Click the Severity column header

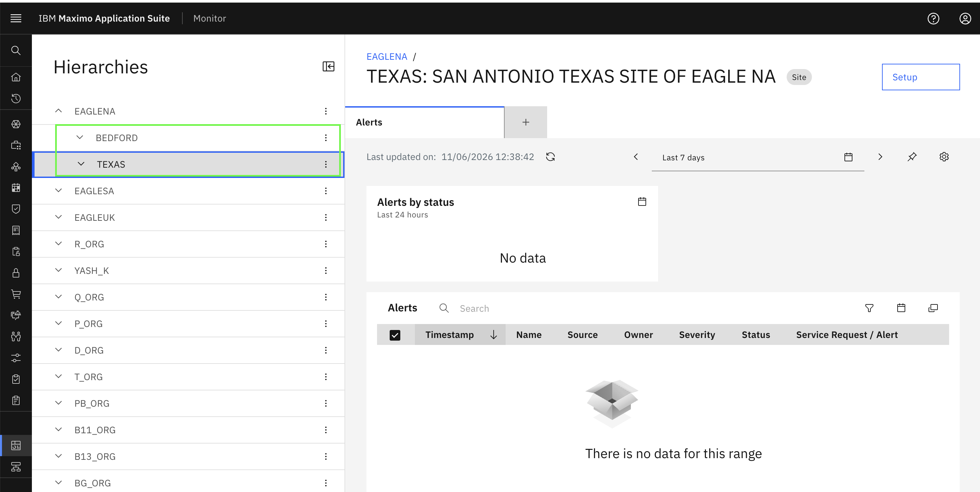[x=697, y=335]
